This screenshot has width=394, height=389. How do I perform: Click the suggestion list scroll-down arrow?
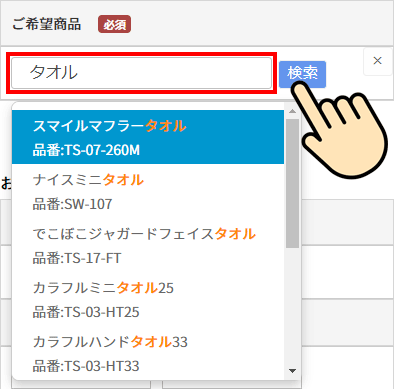pyautogui.click(x=292, y=371)
